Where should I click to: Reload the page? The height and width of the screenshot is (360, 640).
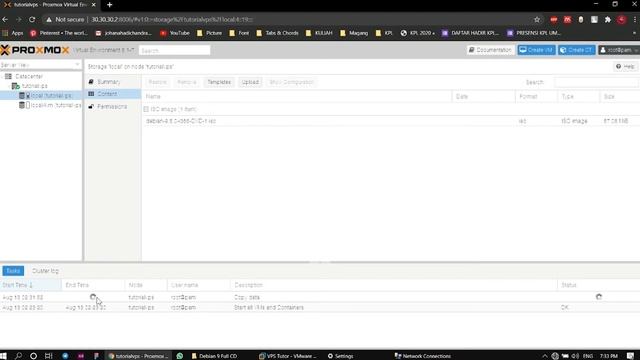32,19
